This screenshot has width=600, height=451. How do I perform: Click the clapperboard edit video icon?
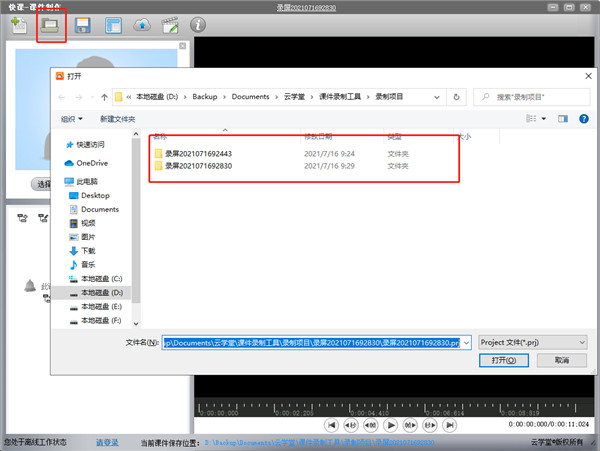pos(170,25)
